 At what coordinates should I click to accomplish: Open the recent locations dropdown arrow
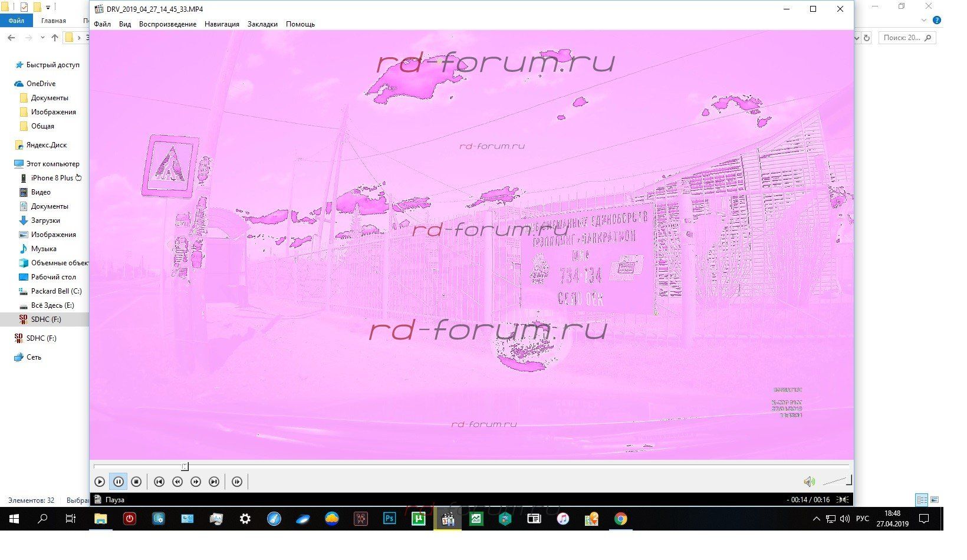(x=42, y=38)
